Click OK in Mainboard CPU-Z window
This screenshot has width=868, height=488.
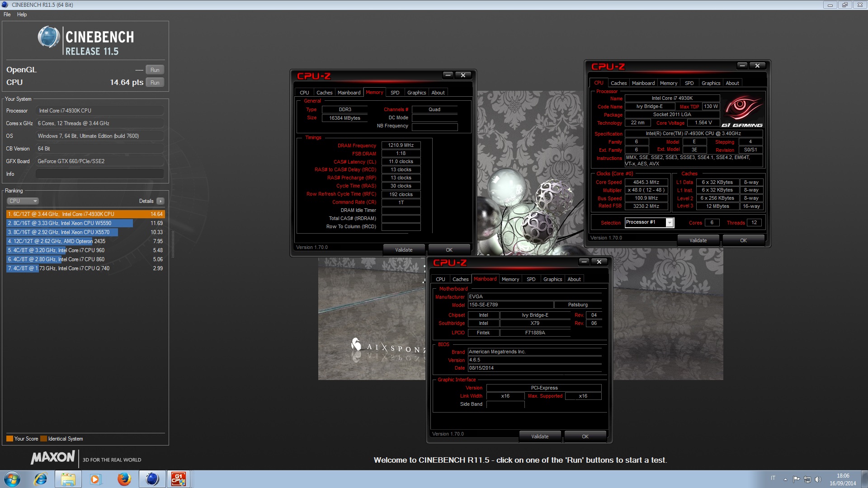585,436
